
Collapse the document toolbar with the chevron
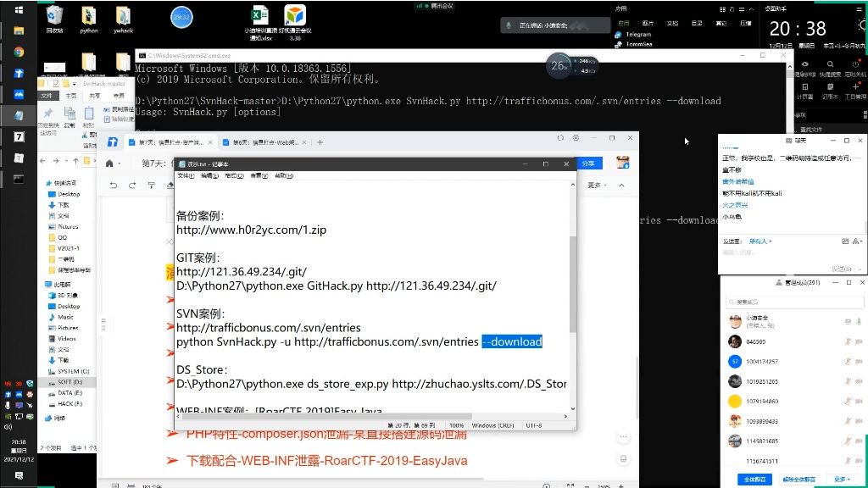[x=621, y=186]
